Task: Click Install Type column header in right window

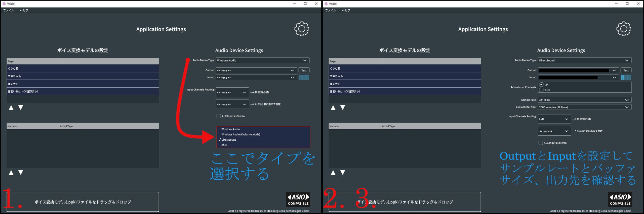Action: coord(395,126)
